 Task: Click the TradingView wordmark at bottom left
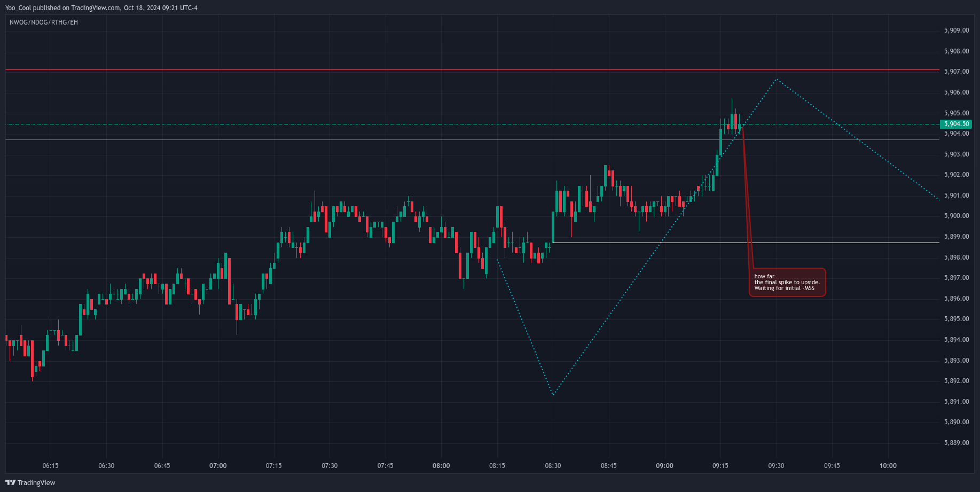(x=36, y=483)
